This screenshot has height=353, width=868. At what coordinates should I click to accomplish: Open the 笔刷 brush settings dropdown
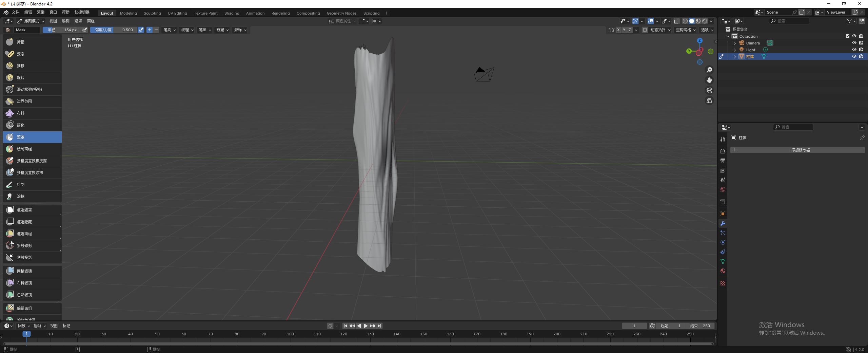tap(170, 30)
